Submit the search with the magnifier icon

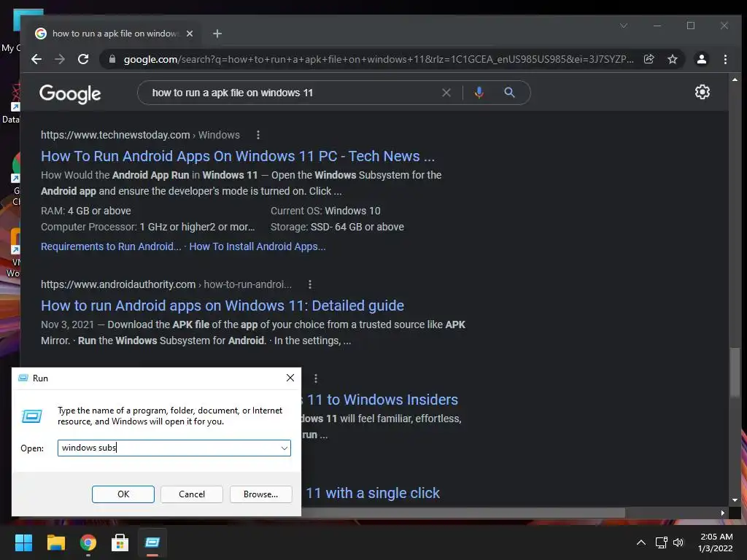[x=509, y=93]
